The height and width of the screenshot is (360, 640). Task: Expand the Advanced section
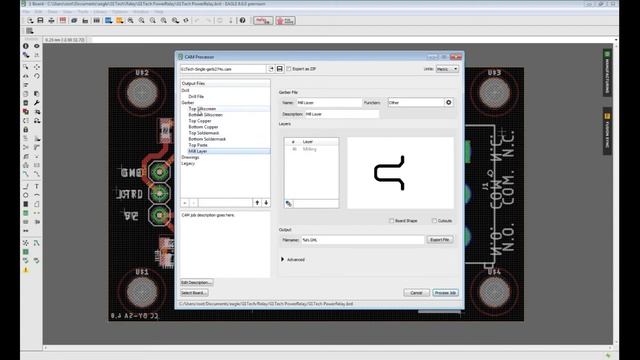click(x=282, y=260)
